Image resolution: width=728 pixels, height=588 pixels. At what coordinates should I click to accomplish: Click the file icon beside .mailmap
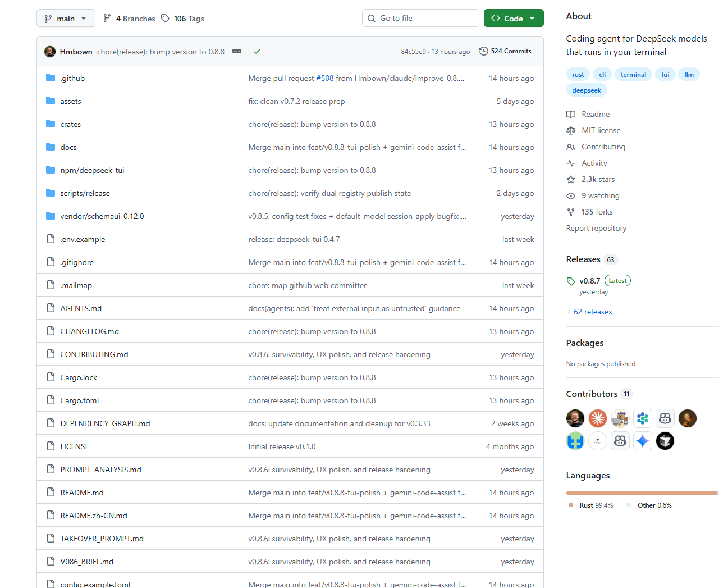(51, 285)
